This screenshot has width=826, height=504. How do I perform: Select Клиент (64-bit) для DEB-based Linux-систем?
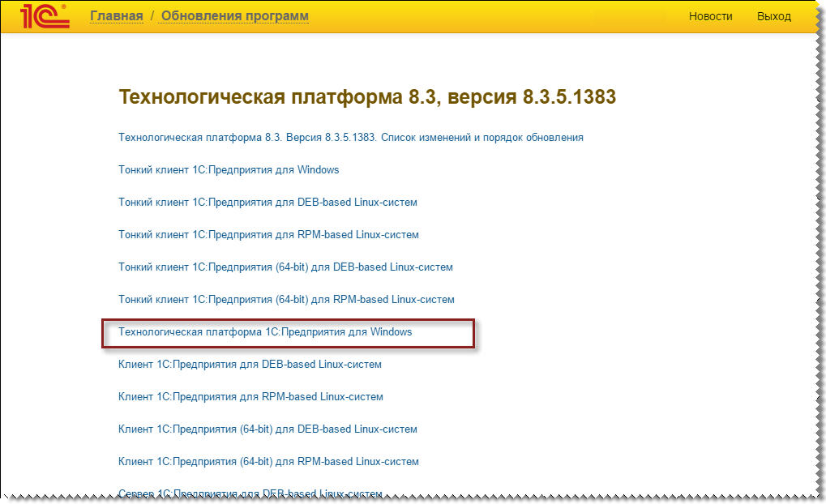pyautogui.click(x=267, y=429)
